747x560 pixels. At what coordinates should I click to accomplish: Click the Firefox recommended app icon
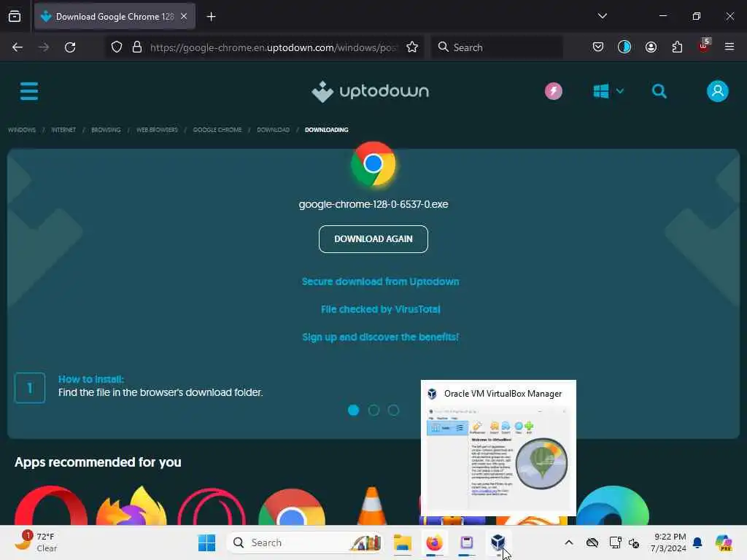[x=131, y=505]
